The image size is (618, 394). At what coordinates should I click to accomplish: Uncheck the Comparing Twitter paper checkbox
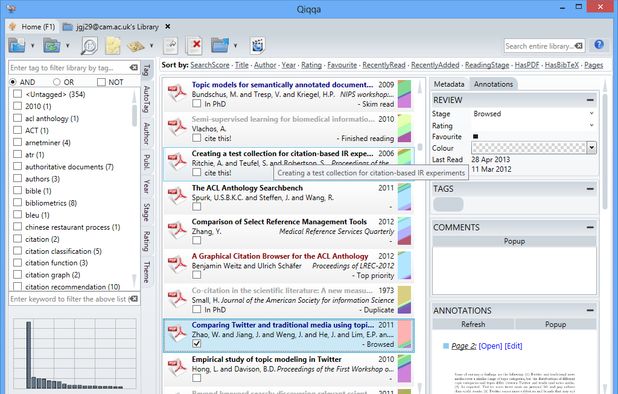(x=196, y=344)
